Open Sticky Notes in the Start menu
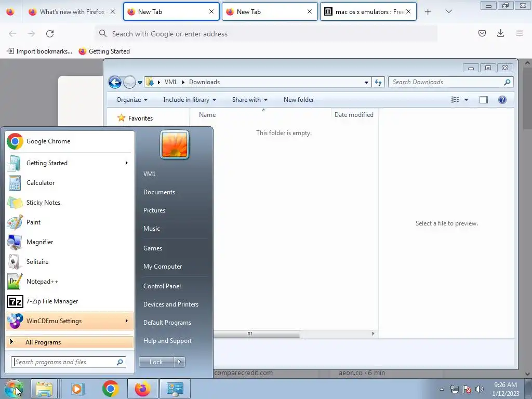 (x=70, y=203)
